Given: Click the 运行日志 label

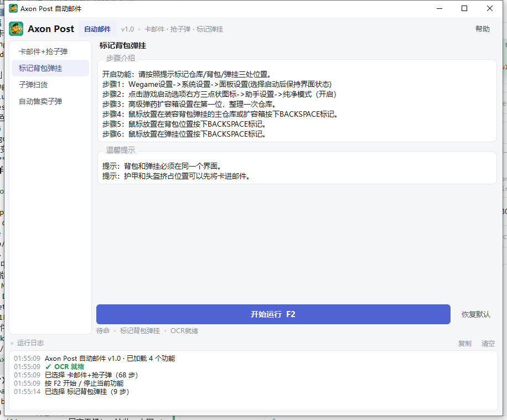Looking at the screenshot, I should pos(30,343).
